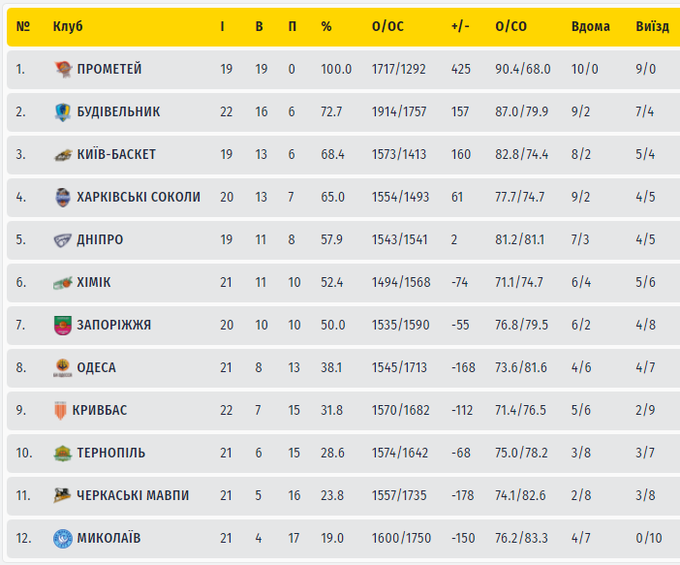Select the Миколаїв club logo

[x=63, y=538]
